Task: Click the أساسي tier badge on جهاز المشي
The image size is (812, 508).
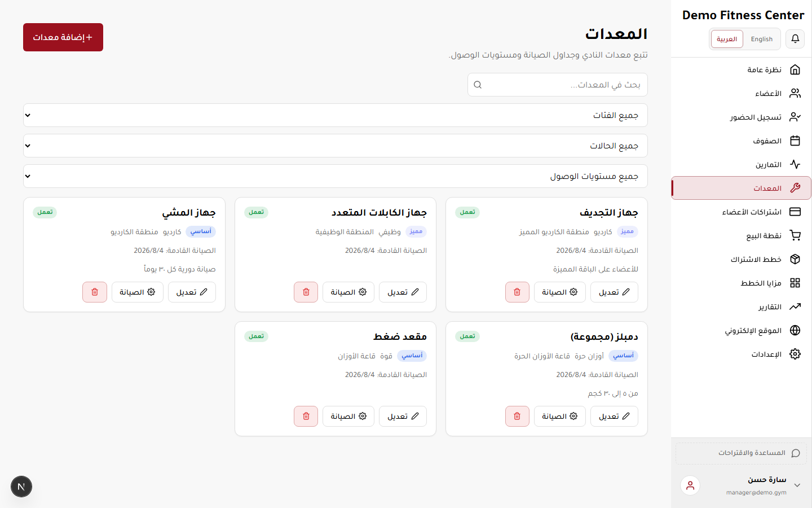Action: tap(201, 231)
